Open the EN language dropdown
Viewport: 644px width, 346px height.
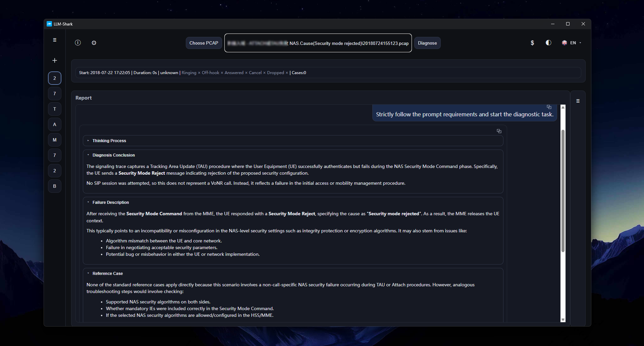572,43
